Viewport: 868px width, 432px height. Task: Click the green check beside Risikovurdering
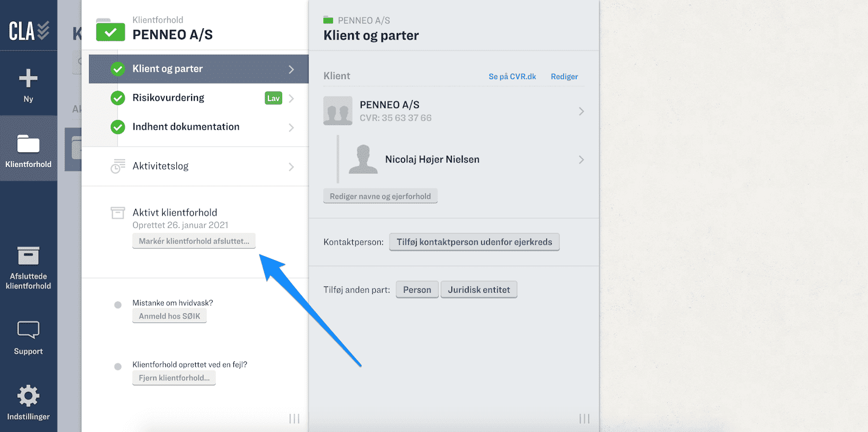tap(118, 98)
